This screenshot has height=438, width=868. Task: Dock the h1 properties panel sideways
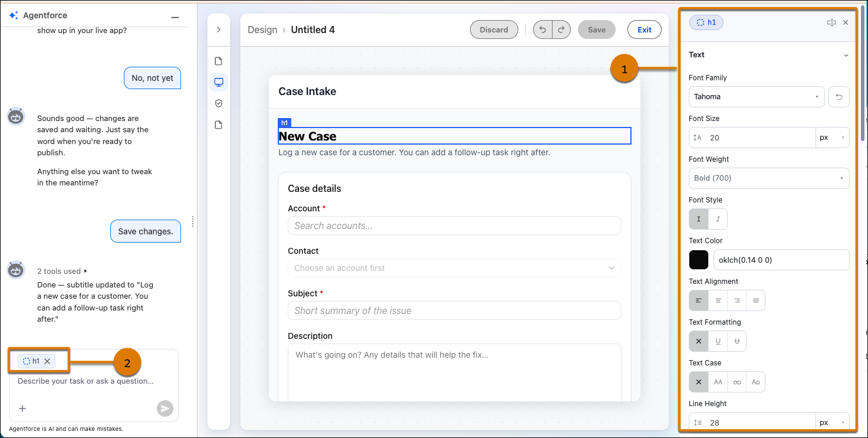(x=831, y=22)
